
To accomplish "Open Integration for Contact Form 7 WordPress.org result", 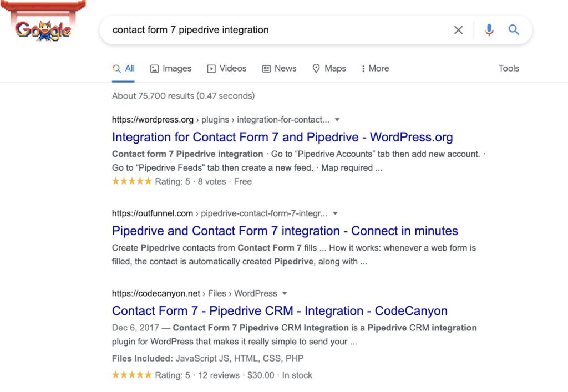I will click(282, 137).
